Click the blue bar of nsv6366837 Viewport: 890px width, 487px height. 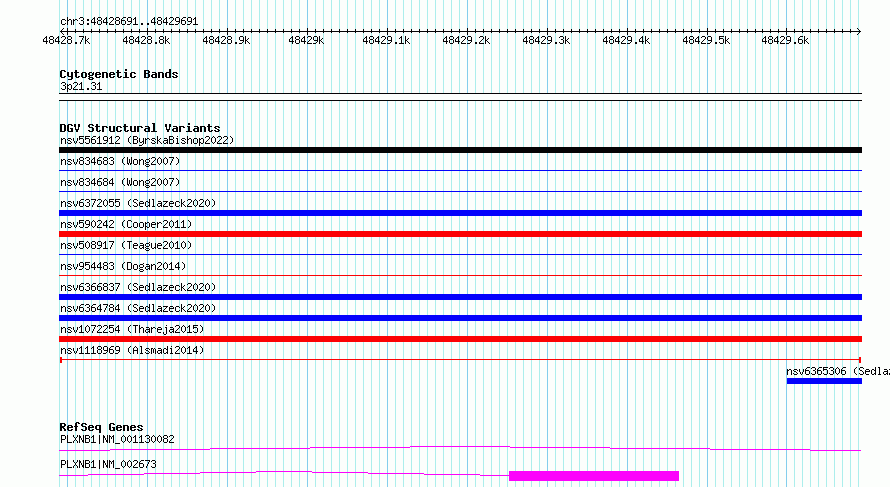click(x=460, y=297)
